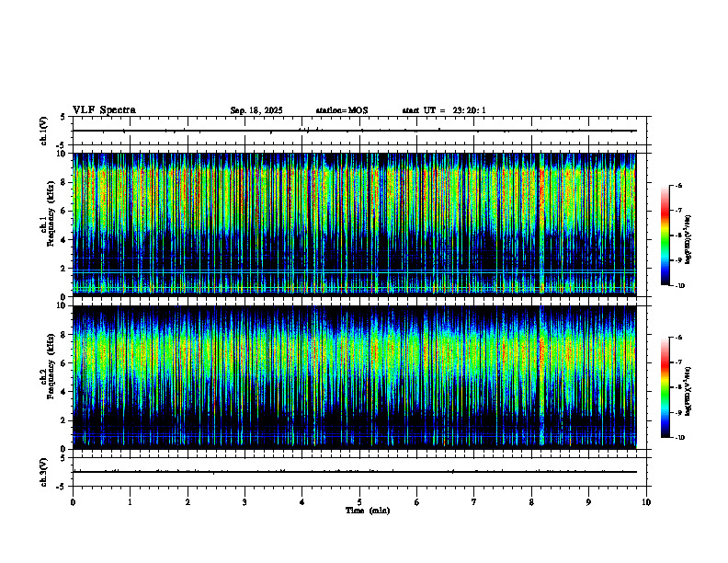The width and height of the screenshot is (728, 563).
Task: Click the log(PSD) label beside ch.2 color bar
Action: [x=688, y=391]
